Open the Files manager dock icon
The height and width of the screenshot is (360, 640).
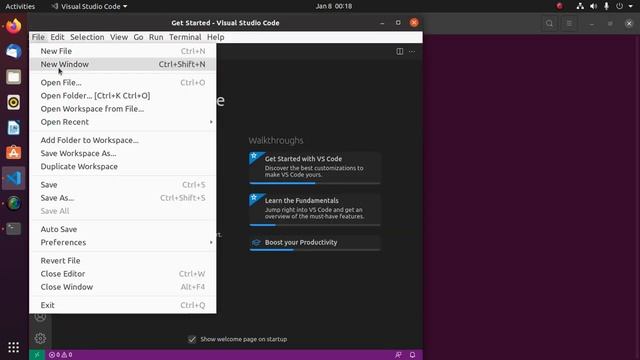[13, 77]
